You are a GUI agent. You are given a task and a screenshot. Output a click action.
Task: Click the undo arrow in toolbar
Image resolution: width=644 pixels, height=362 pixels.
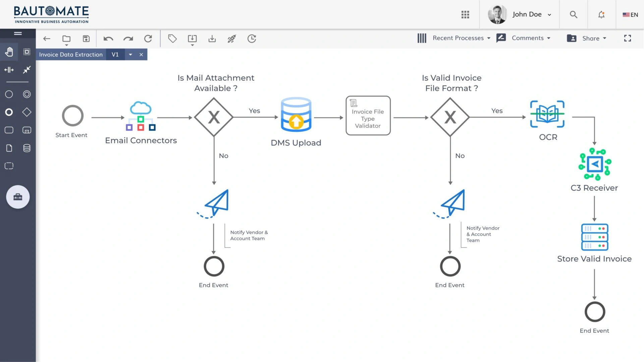pyautogui.click(x=108, y=39)
